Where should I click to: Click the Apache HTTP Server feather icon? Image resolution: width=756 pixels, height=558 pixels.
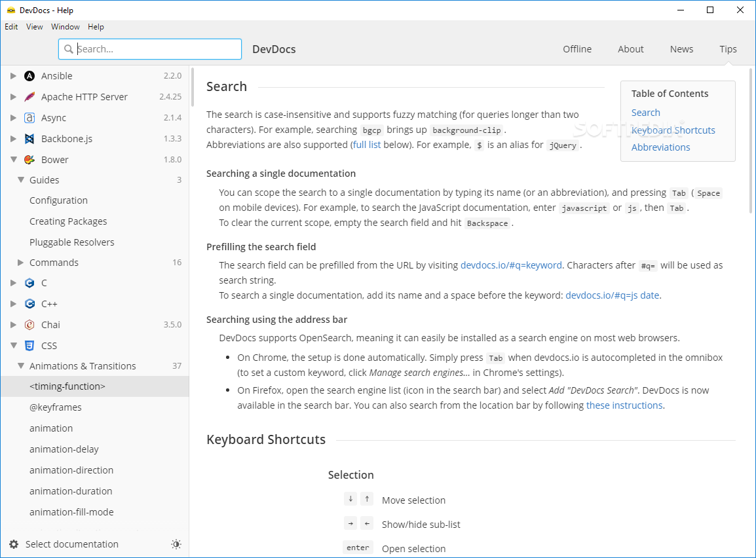pos(29,97)
